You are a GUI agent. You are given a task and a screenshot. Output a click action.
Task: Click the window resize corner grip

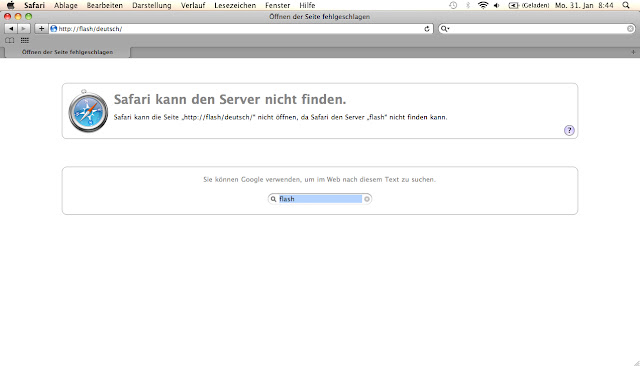click(x=636, y=362)
